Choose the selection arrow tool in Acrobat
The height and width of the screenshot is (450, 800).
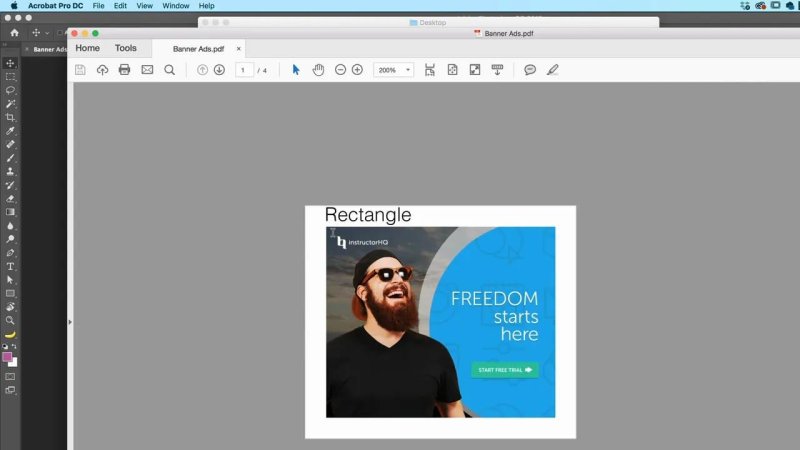(296, 70)
